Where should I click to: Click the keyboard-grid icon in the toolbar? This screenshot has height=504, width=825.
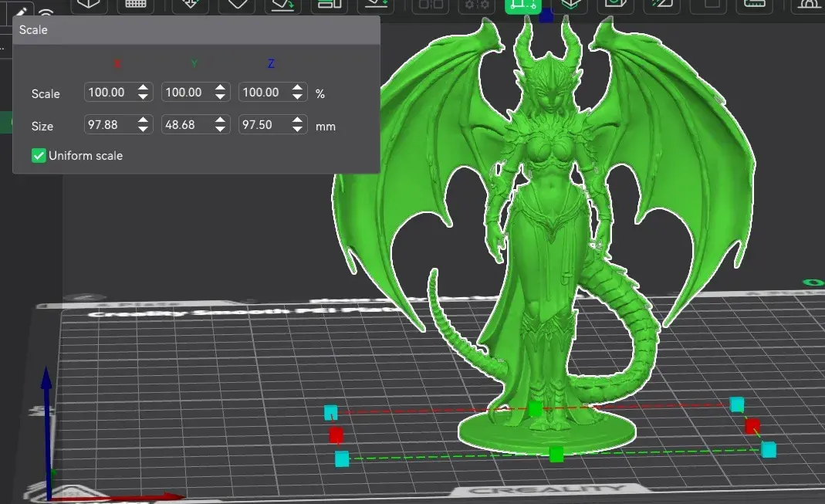[x=135, y=4]
